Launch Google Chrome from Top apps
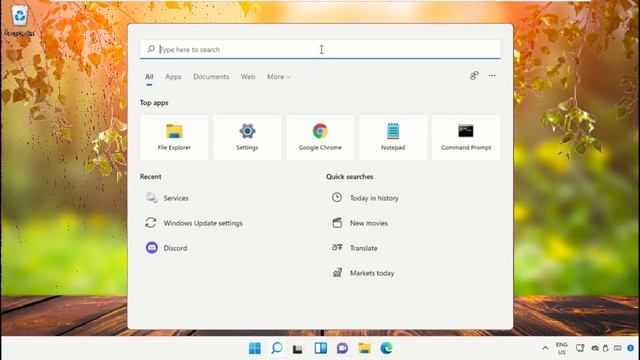640x360 pixels. (320, 138)
